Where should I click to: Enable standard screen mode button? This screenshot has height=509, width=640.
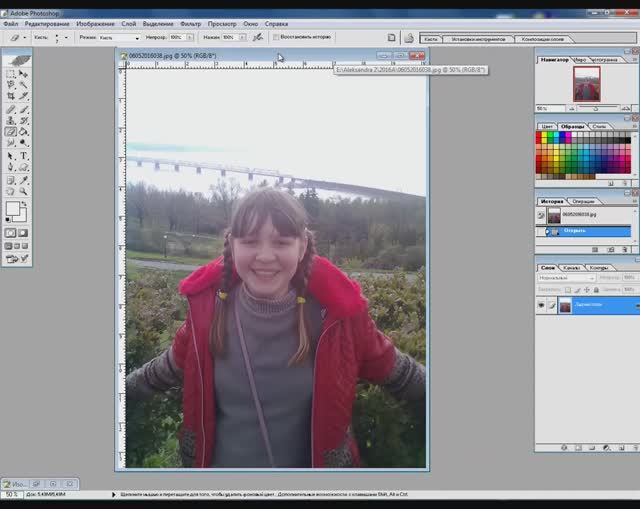8,246
